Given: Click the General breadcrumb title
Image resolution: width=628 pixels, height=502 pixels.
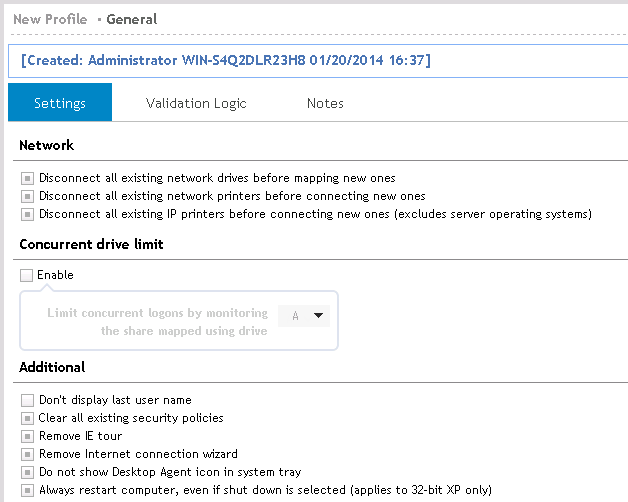Looking at the screenshot, I should click(x=132, y=19).
